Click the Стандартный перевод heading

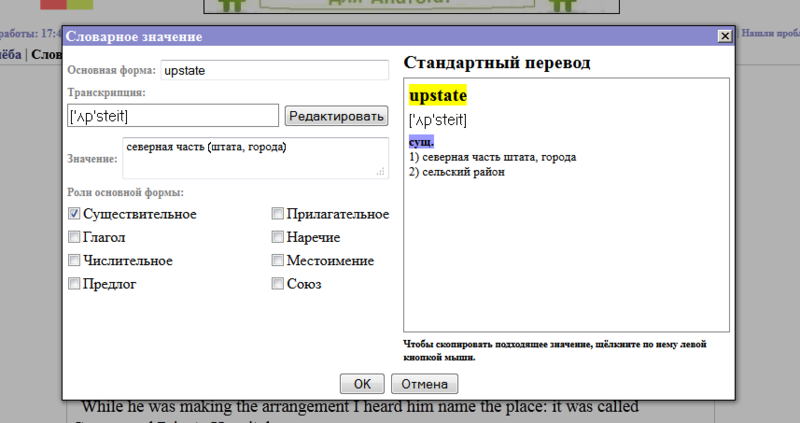(497, 62)
